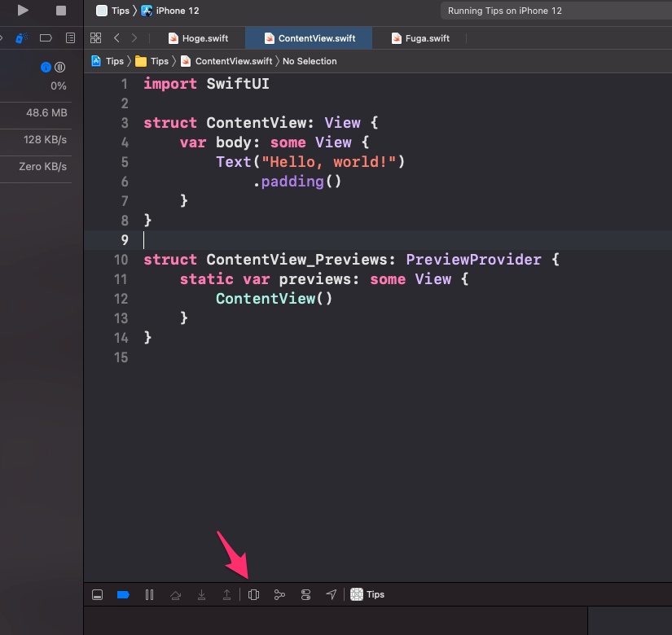
Task: Click Tips project in jump bar
Action: pyautogui.click(x=108, y=61)
